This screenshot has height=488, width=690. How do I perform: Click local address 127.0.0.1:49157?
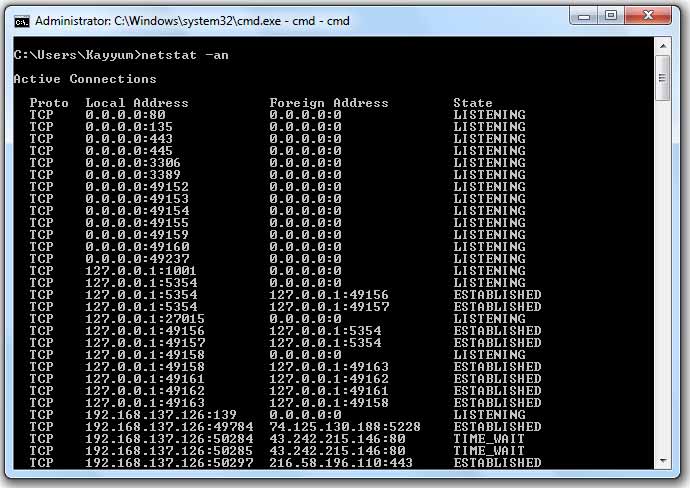click(145, 343)
